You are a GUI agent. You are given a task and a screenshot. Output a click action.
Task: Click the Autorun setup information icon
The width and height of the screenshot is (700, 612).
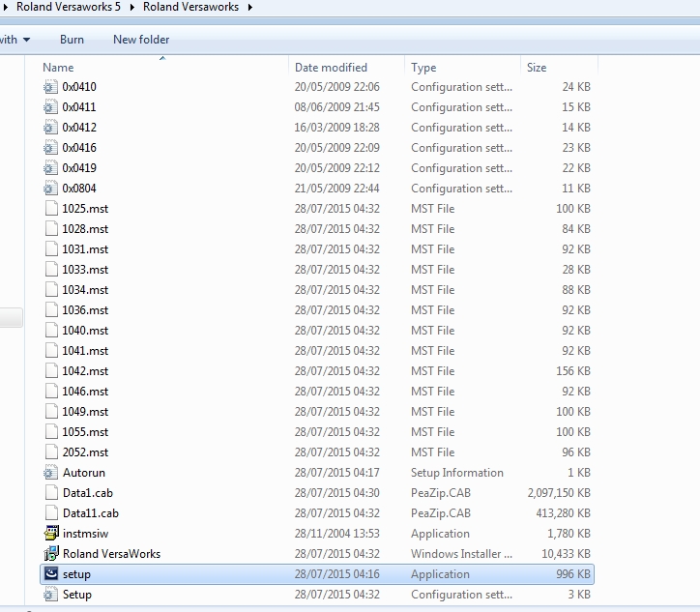point(51,473)
